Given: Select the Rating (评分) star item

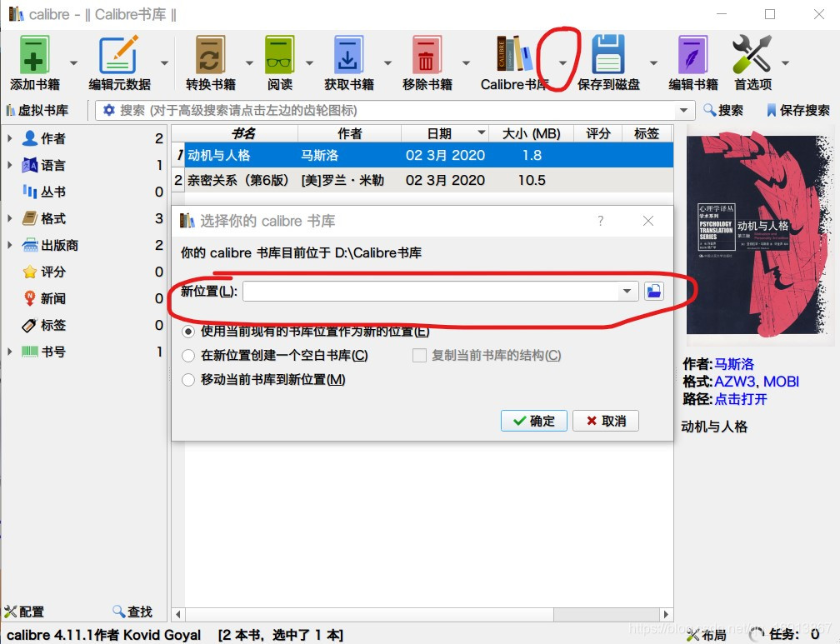Looking at the screenshot, I should point(45,272).
